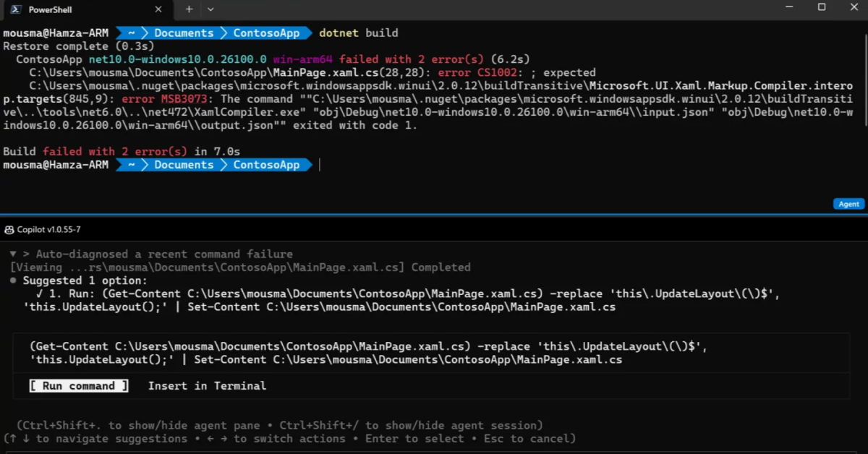Choose Insert in Terminal action
This screenshot has width=868, height=454.
(207, 386)
